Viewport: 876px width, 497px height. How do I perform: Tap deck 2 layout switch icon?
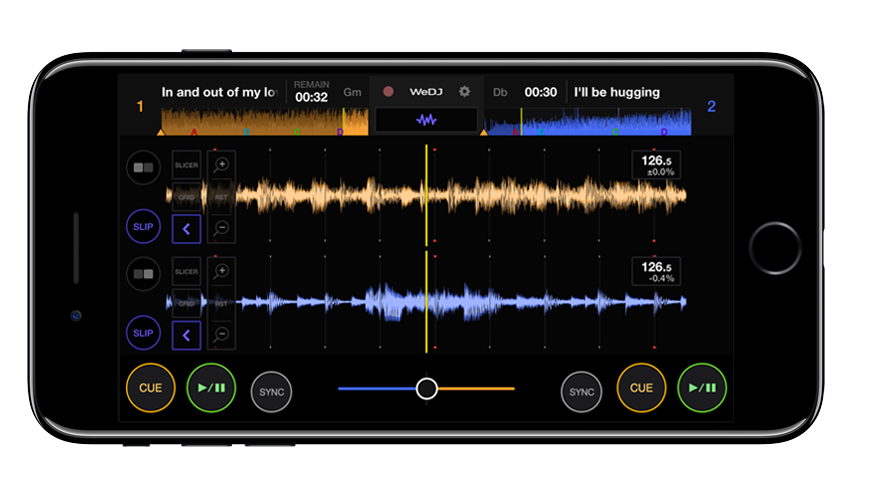[144, 272]
